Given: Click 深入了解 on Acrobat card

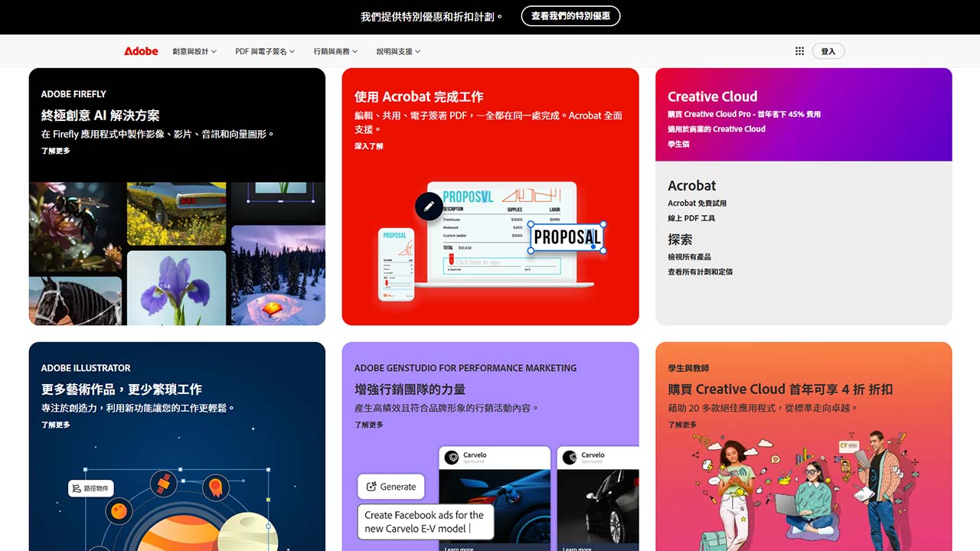Looking at the screenshot, I should [368, 146].
